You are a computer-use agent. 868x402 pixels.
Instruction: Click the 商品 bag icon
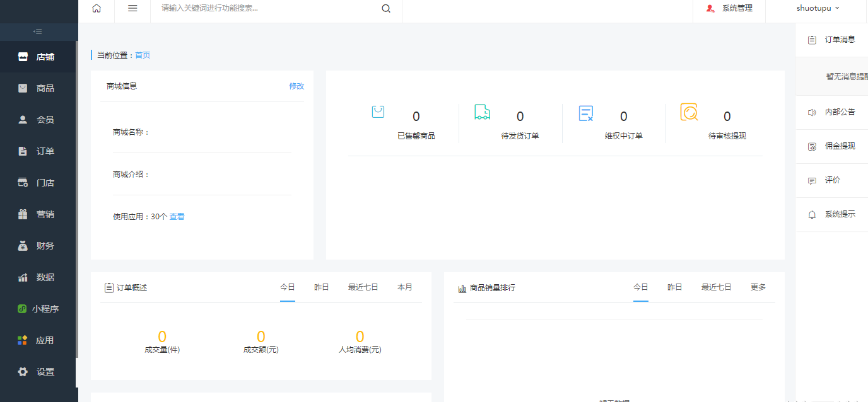point(23,88)
